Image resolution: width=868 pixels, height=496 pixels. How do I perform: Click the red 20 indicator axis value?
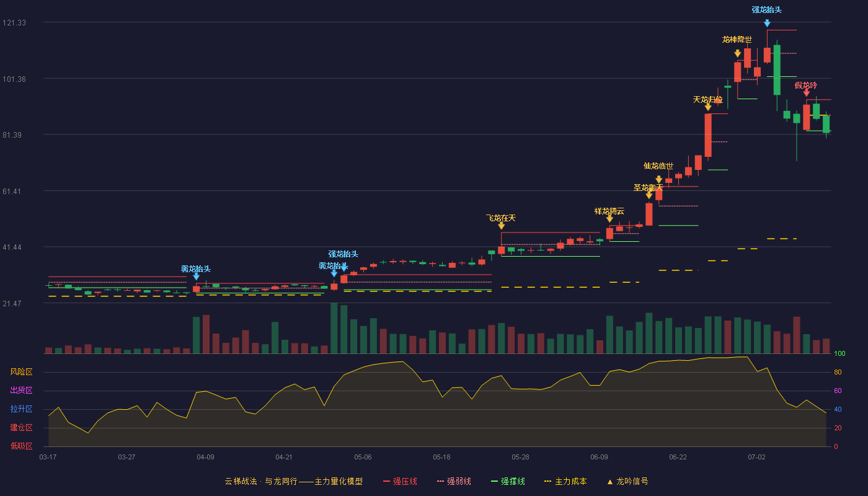[838, 428]
